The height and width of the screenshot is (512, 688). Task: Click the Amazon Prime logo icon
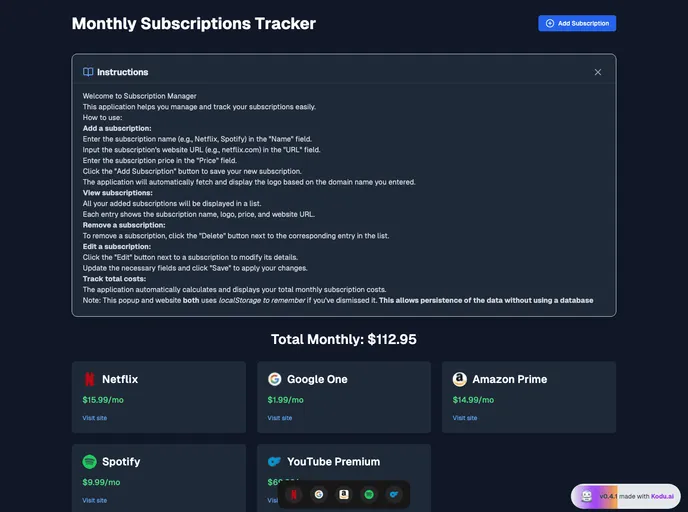[x=459, y=379]
